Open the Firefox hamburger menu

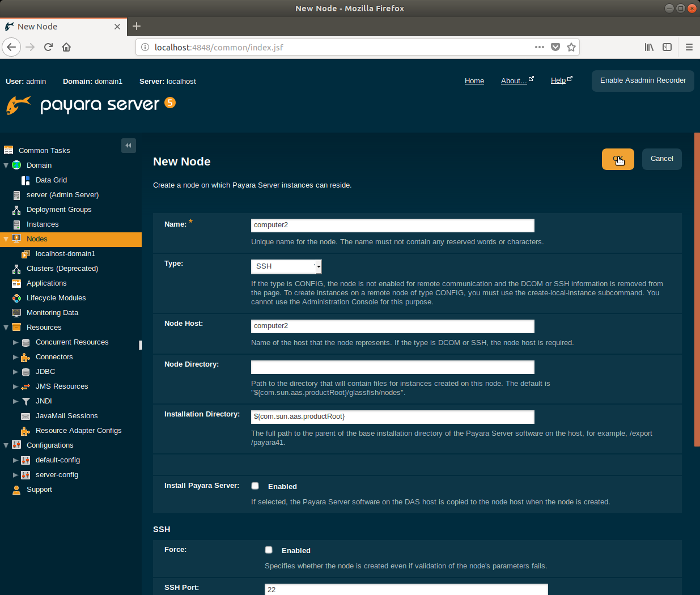coord(689,47)
